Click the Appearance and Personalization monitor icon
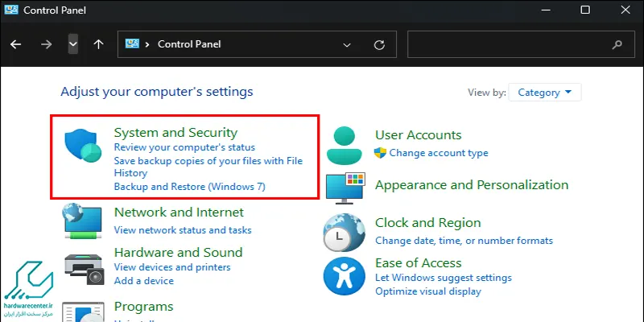Image resolution: width=644 pixels, height=322 pixels. tap(345, 188)
